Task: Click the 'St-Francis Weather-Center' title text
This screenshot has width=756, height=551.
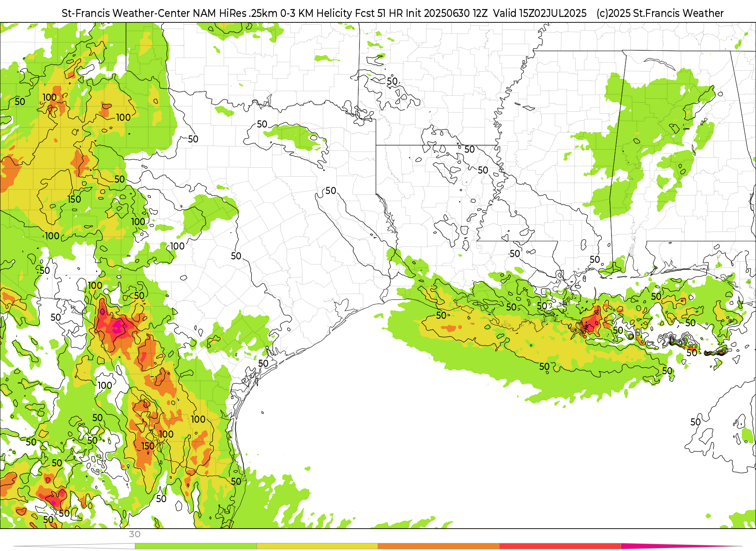Action: click(x=126, y=13)
